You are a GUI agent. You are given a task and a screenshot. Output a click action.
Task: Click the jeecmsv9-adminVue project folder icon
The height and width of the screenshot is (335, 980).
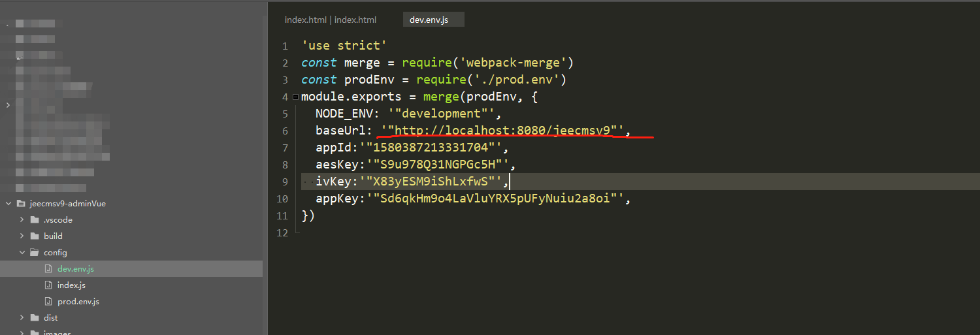[20, 203]
